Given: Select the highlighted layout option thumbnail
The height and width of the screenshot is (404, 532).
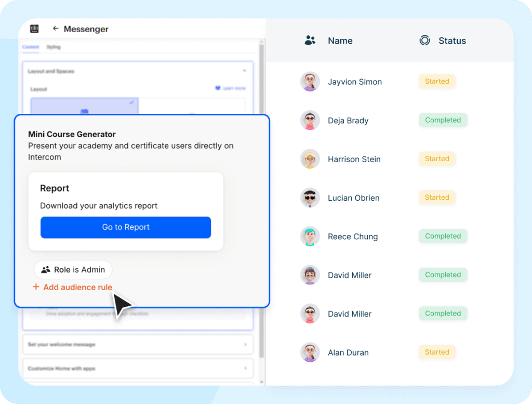Looking at the screenshot, I should (x=85, y=106).
